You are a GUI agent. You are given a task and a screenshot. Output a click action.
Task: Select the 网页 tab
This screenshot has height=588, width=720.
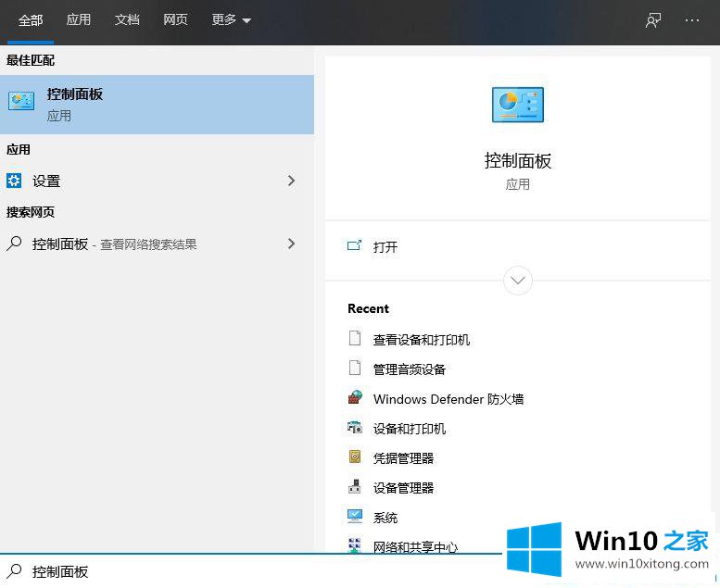click(x=175, y=20)
